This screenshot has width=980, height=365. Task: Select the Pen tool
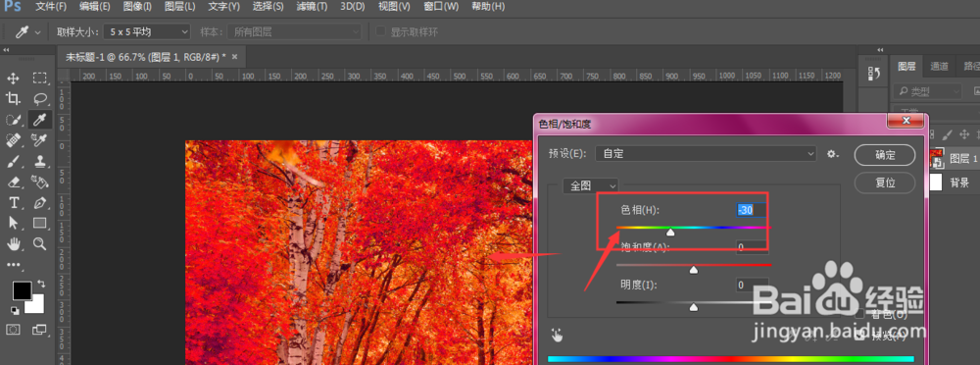(x=40, y=203)
